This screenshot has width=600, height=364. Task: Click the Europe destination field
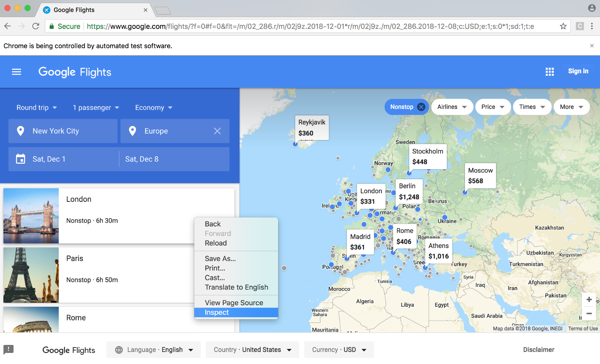[x=175, y=131]
